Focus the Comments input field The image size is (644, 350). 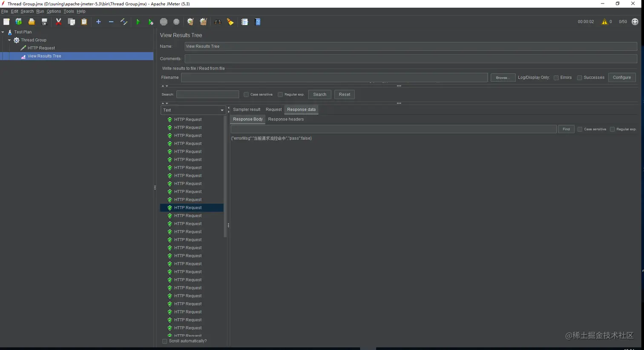click(411, 59)
